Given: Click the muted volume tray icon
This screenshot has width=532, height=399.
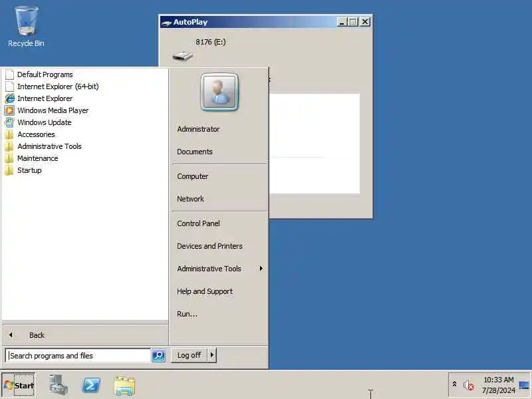Looking at the screenshot, I should click(469, 386).
